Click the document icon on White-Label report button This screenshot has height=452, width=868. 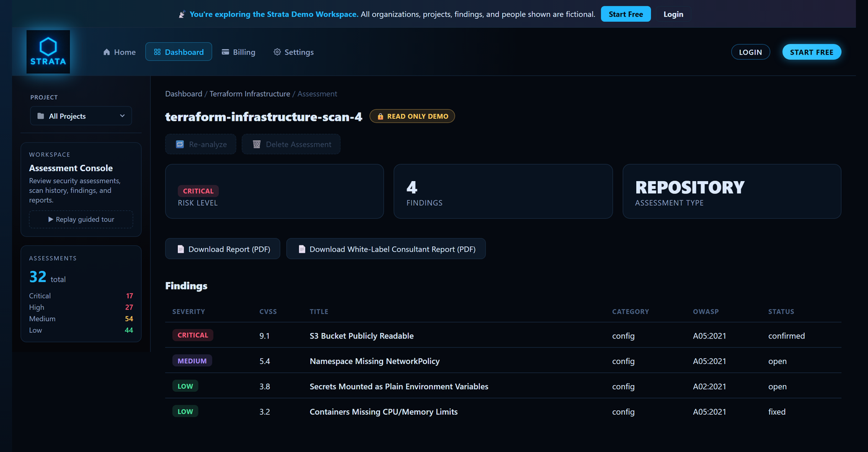pyautogui.click(x=302, y=249)
